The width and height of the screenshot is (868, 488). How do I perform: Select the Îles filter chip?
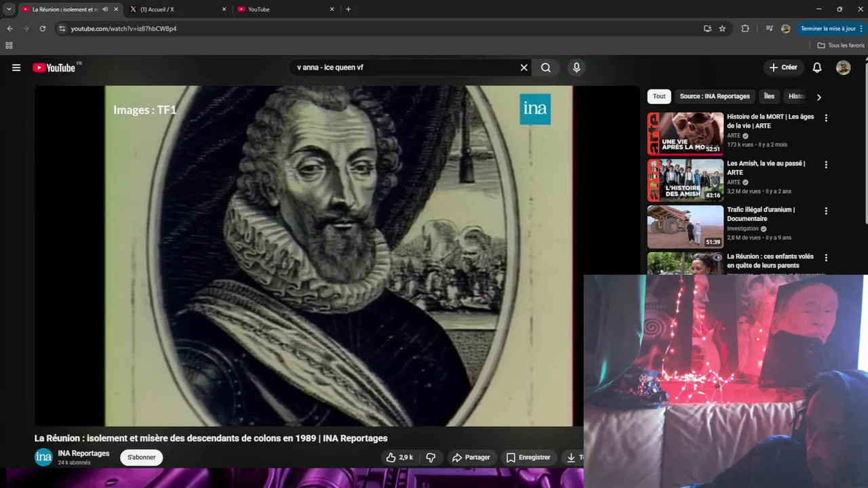tap(769, 96)
